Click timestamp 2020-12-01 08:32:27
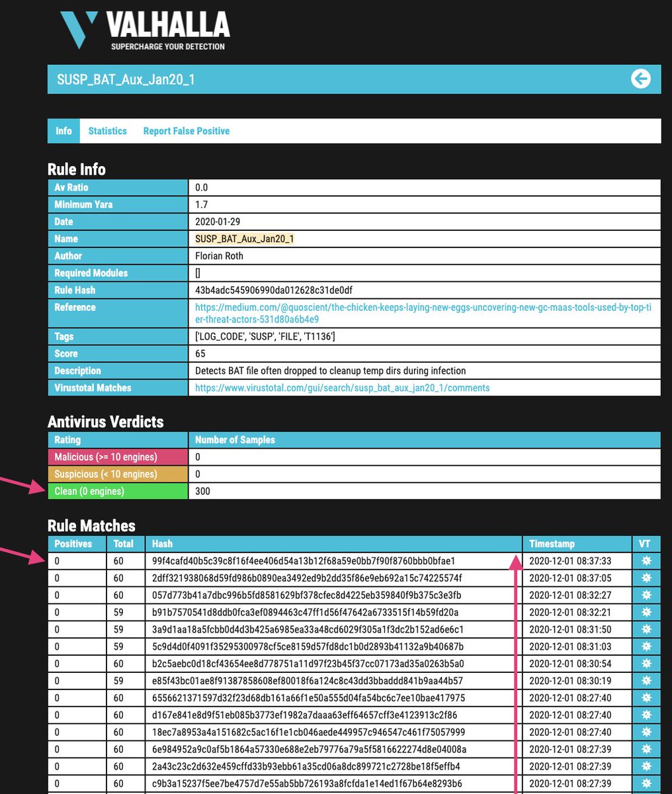This screenshot has width=672, height=794. tap(570, 595)
